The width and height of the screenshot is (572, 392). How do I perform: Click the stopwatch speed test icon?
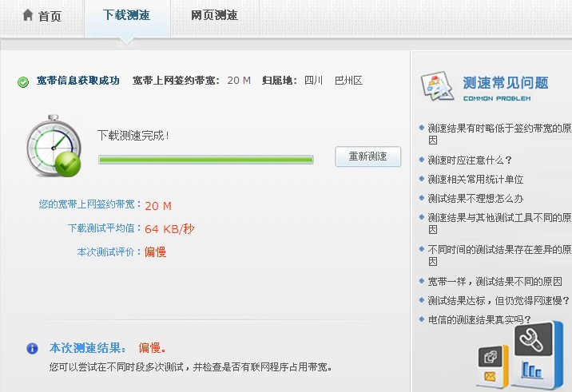(54, 146)
